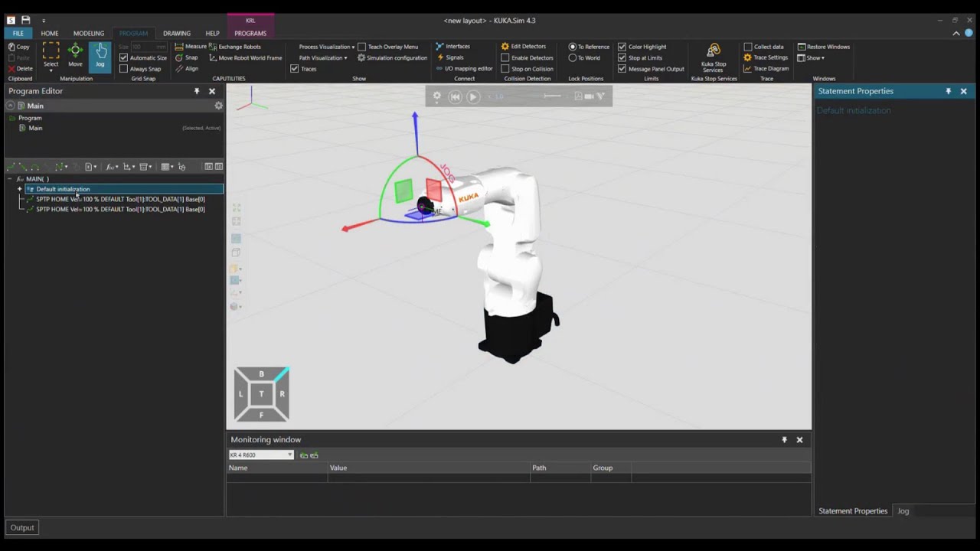This screenshot has height=551, width=980.
Task: Select the To World radio button
Action: (572, 57)
